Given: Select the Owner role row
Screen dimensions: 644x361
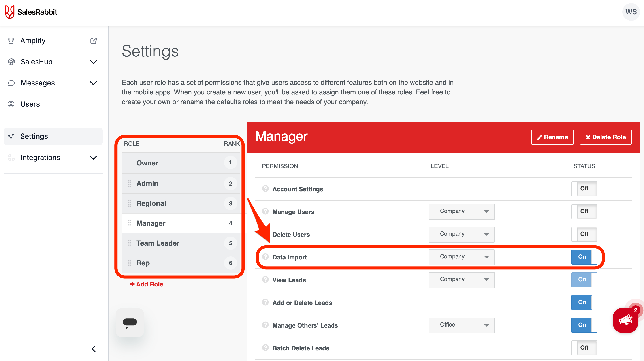Looking at the screenshot, I should coord(181,163).
